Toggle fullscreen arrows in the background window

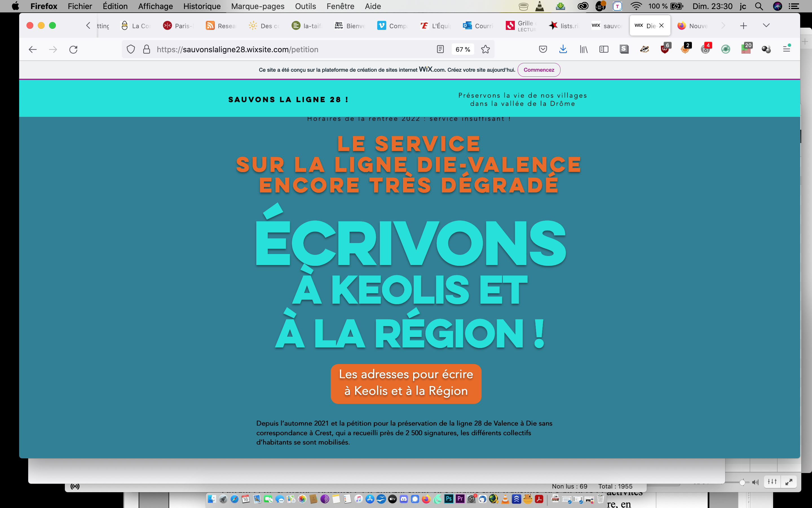coord(789,481)
